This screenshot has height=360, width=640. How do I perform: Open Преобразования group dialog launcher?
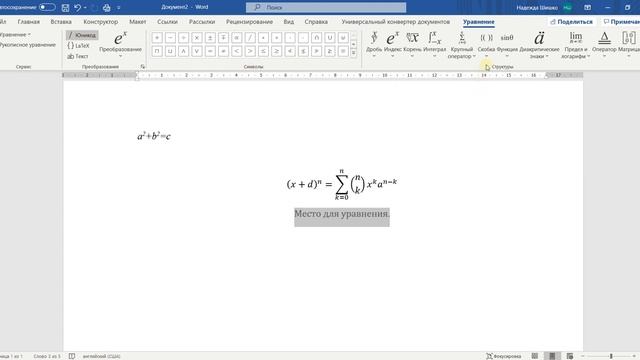(142, 67)
